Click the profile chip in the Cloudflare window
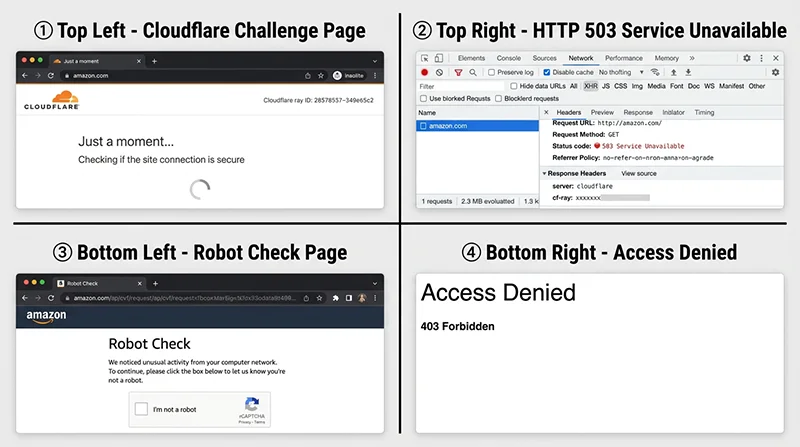The image size is (800, 447). tap(348, 76)
